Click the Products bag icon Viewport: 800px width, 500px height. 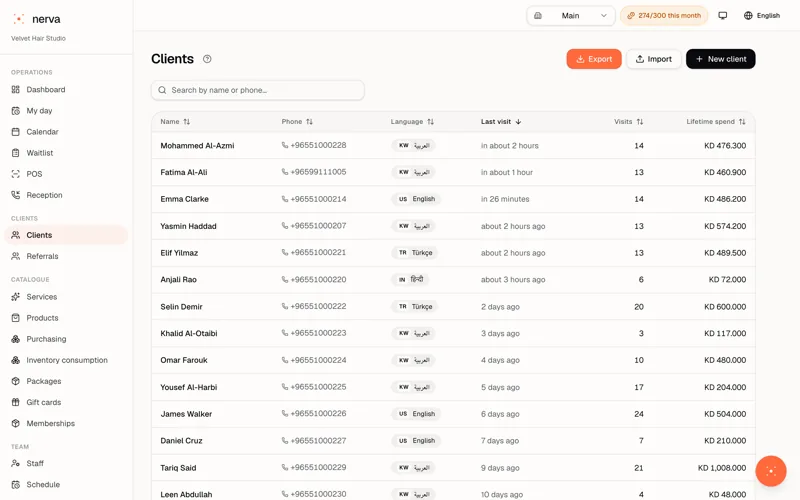tap(16, 318)
